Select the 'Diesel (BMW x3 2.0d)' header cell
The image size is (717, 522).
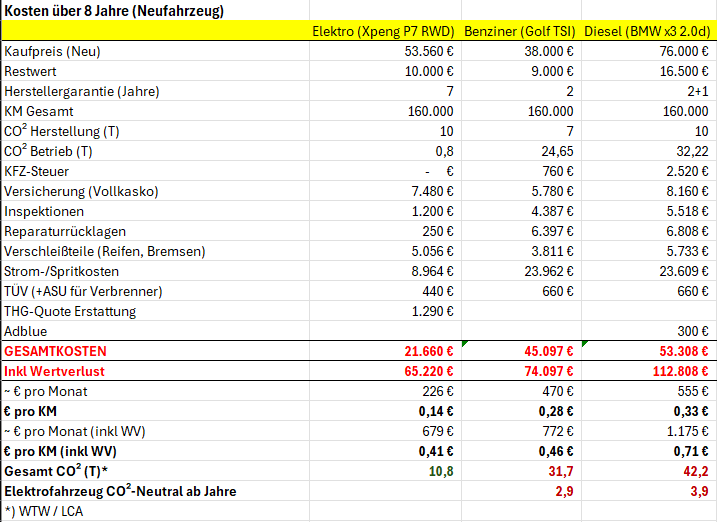coord(649,31)
